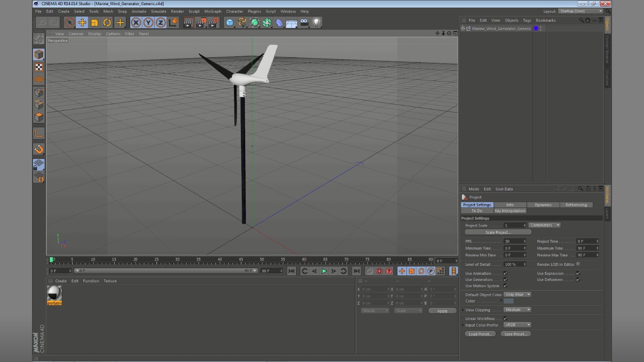Screen dimensions: 644x362
Task: Click the default object Color swatch
Action: (509, 301)
